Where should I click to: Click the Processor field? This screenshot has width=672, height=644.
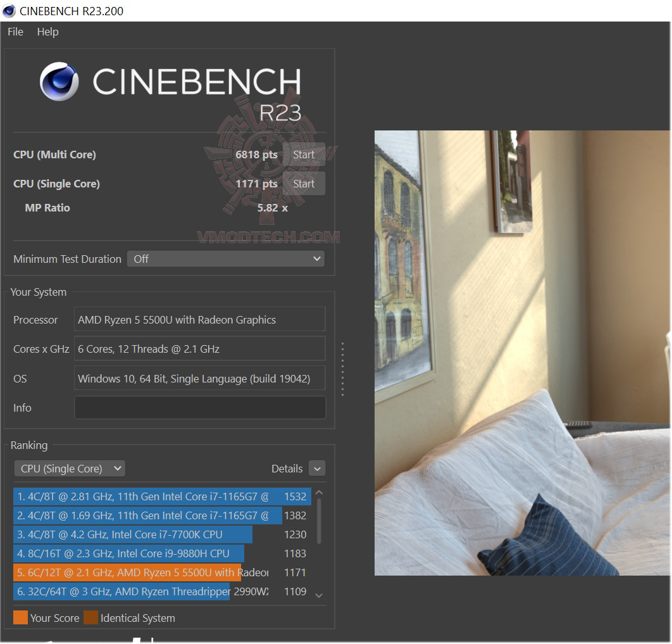click(x=200, y=319)
